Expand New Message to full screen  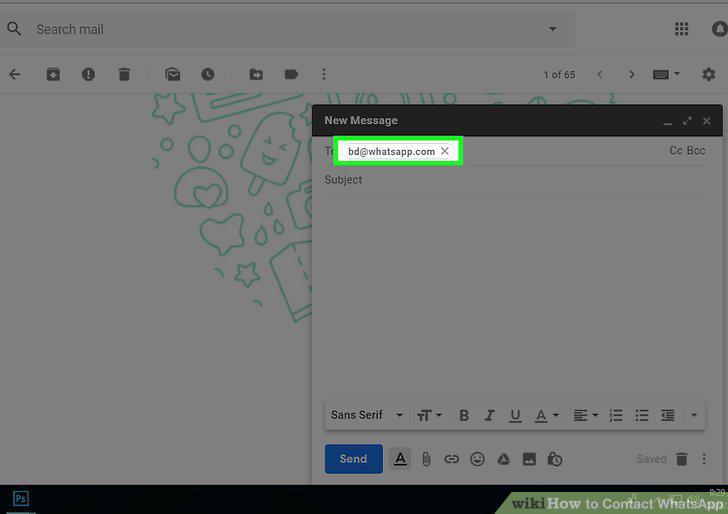(687, 121)
